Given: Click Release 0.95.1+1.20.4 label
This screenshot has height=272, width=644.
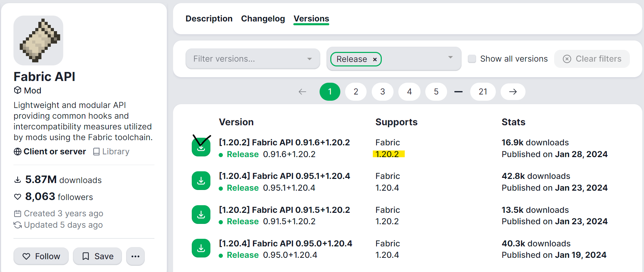Looking at the screenshot, I should tap(267, 188).
